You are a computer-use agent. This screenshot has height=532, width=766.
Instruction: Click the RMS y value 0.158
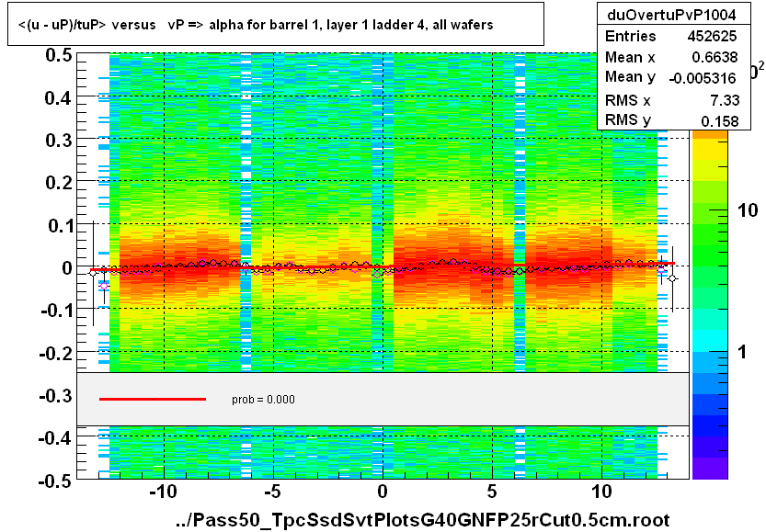(720, 121)
